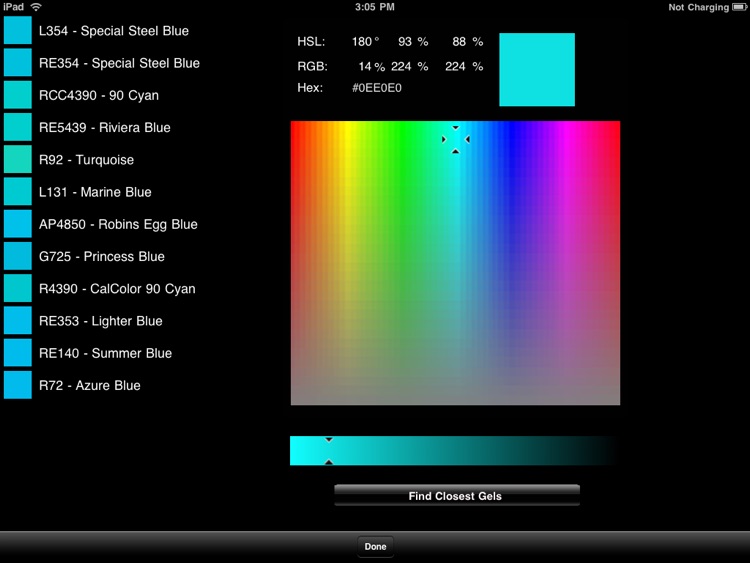
Task: Tap the RCC4390 90 Cyan color square
Action: click(x=18, y=95)
